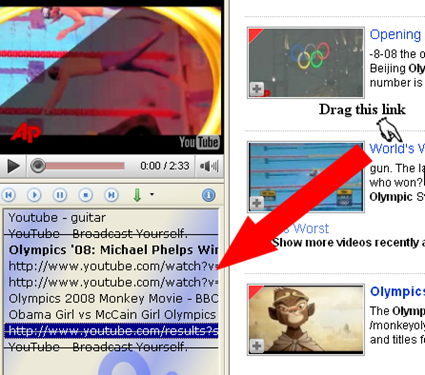Viewport: 425px width, 375px height.
Task: Select 'Olympics 2008 Monkey Movie - BBC' entry
Action: [111, 298]
